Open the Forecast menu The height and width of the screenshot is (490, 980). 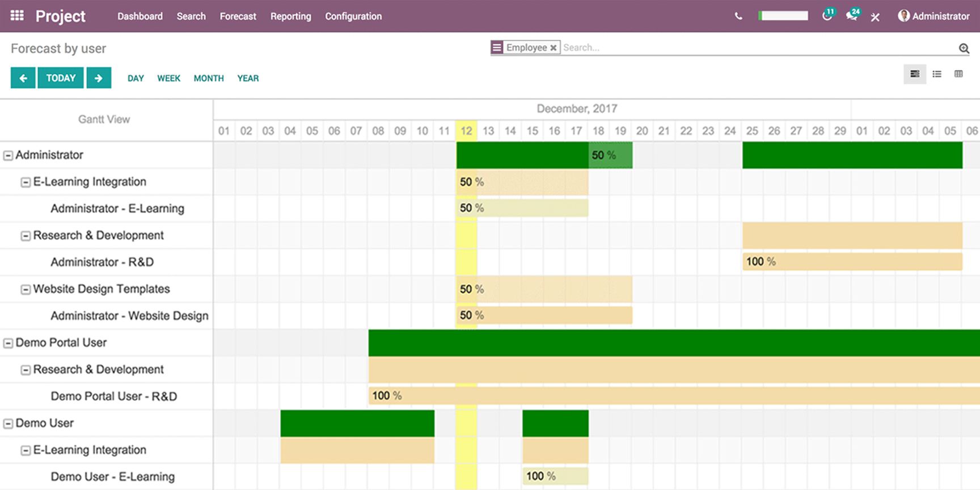[238, 16]
